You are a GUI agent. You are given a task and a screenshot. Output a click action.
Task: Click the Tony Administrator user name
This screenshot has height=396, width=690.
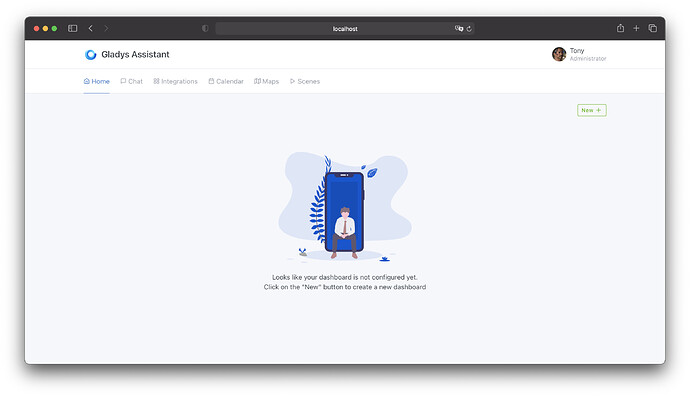pyautogui.click(x=587, y=54)
